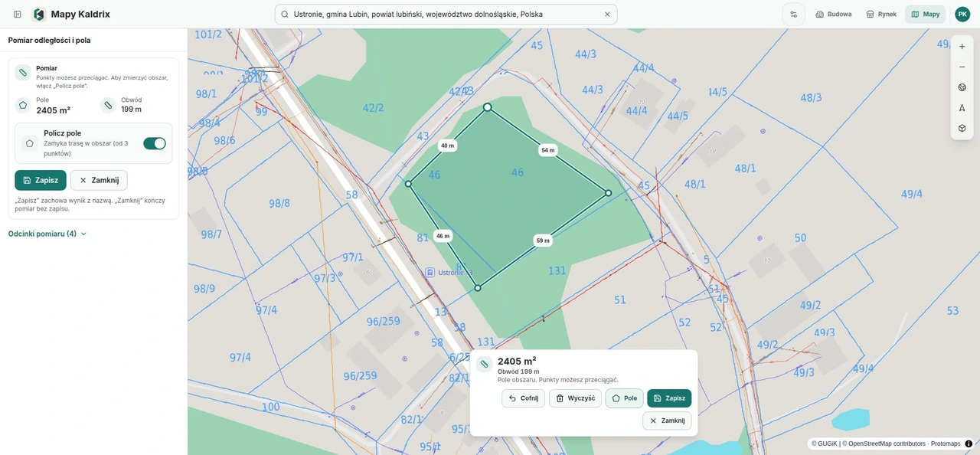The width and height of the screenshot is (980, 455).
Task: Click the sidebar 199 m perimeter value
Action: coord(131,109)
